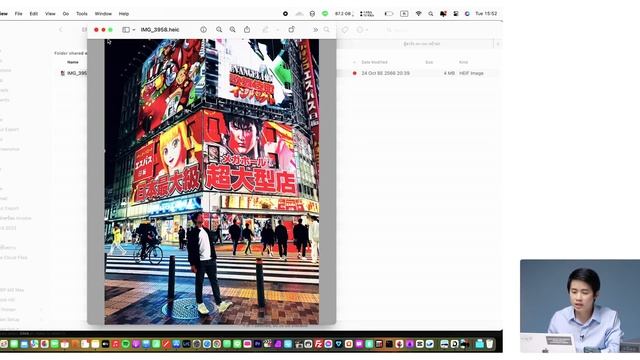
Task: Click the Tokyo street photo in Preview
Action: coord(211,182)
